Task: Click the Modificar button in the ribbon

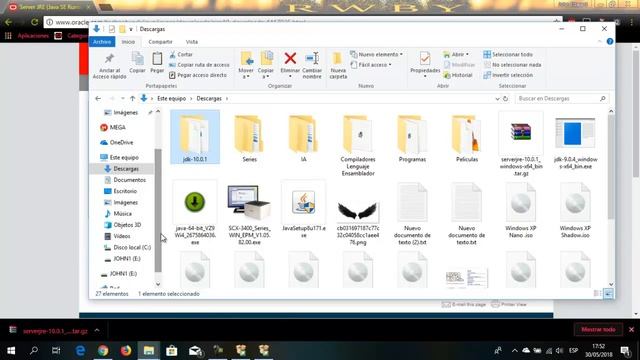Action: pos(459,65)
